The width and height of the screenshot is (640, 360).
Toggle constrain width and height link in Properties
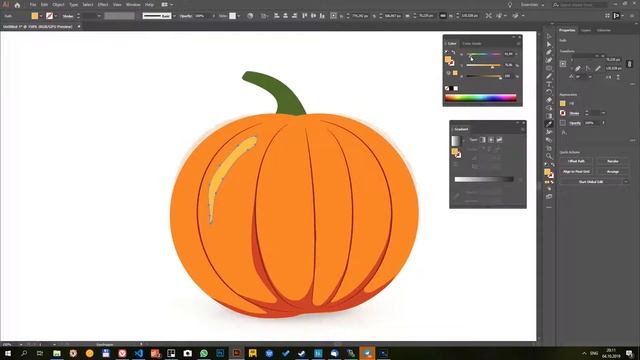point(629,64)
